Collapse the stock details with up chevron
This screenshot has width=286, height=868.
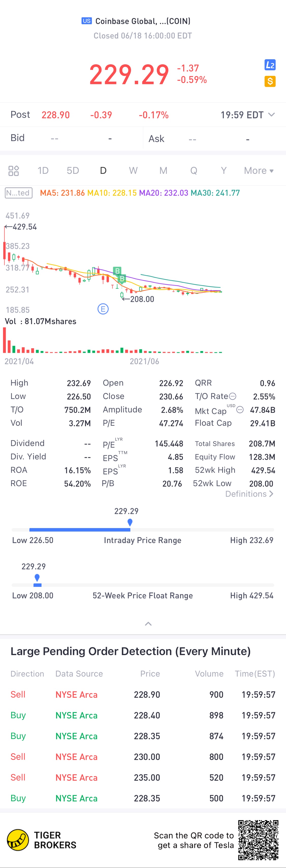(148, 624)
